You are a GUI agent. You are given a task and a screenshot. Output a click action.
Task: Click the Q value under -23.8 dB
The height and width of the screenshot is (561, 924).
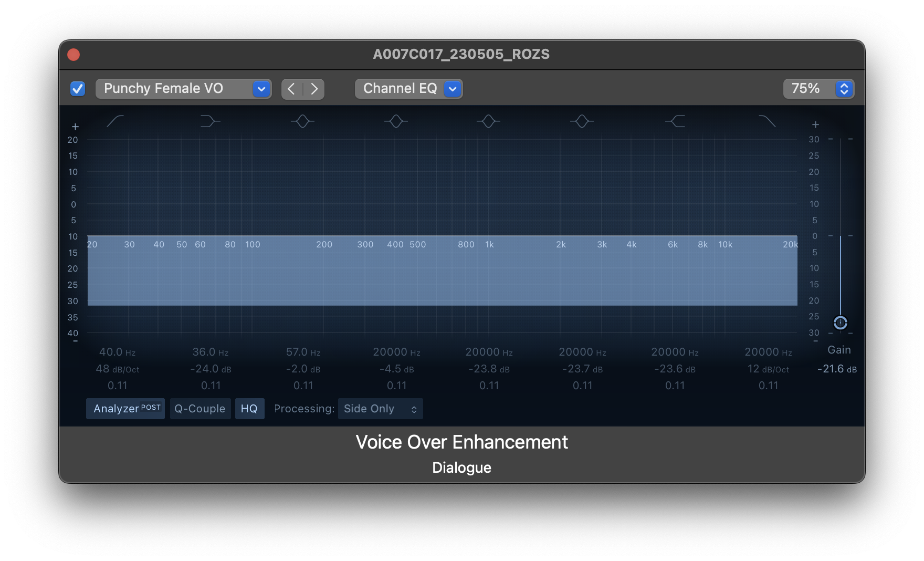489,386
